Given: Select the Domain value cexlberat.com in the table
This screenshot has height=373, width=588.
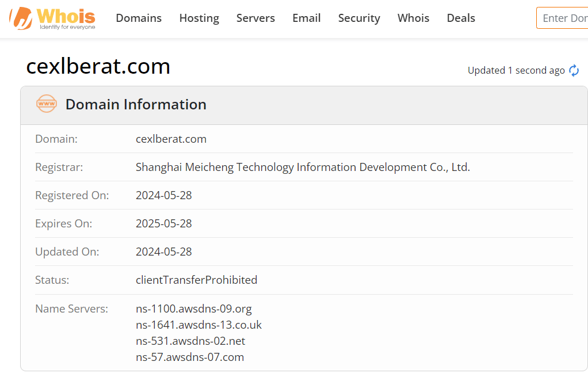Looking at the screenshot, I should click(x=171, y=139).
